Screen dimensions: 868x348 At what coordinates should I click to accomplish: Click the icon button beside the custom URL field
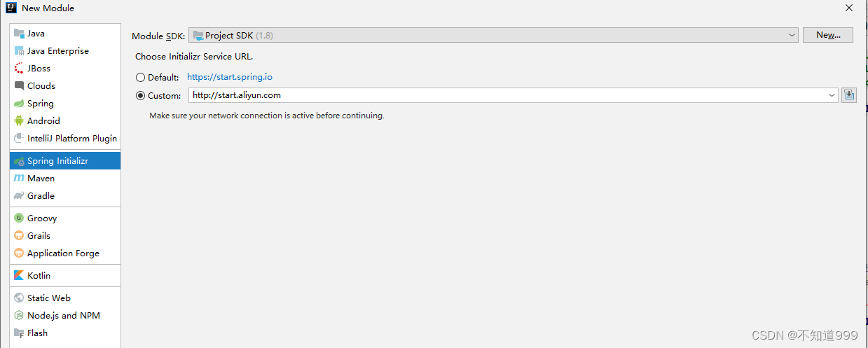pos(849,95)
